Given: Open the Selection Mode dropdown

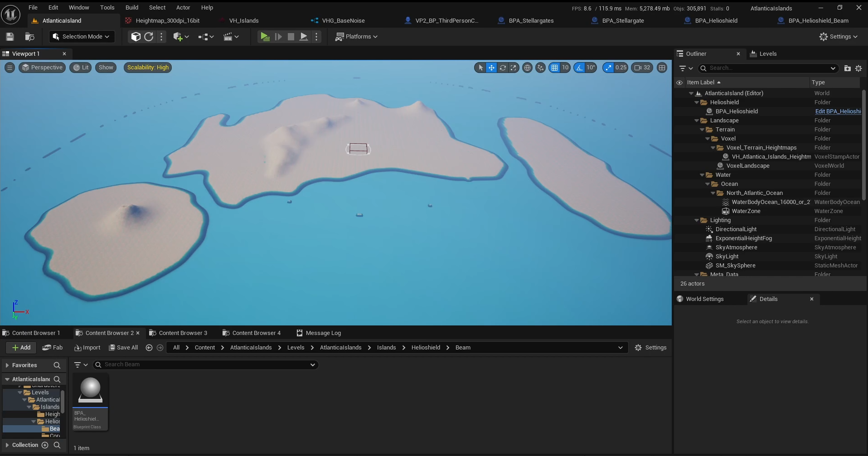Looking at the screenshot, I should 82,37.
